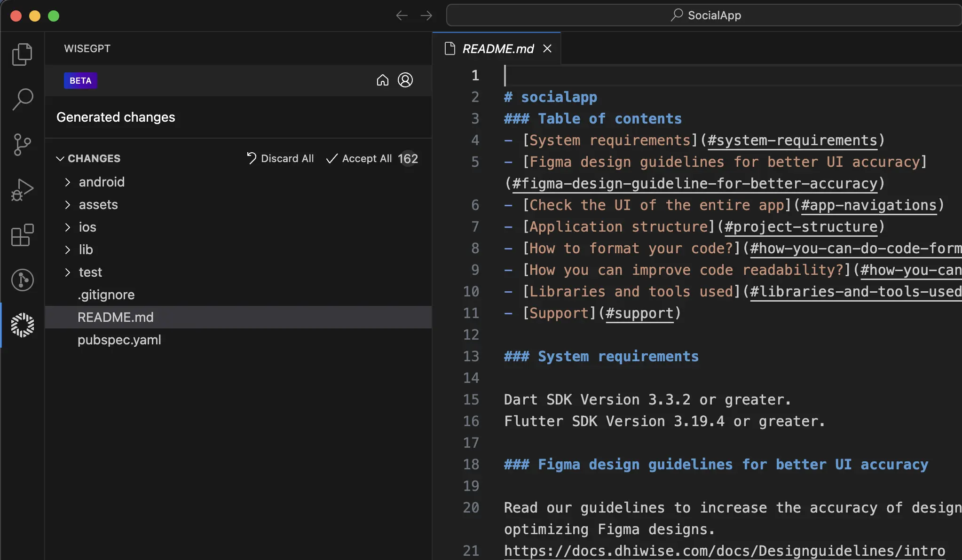Open the WiseGPT home icon
Viewport: 962px width, 560px height.
click(382, 81)
